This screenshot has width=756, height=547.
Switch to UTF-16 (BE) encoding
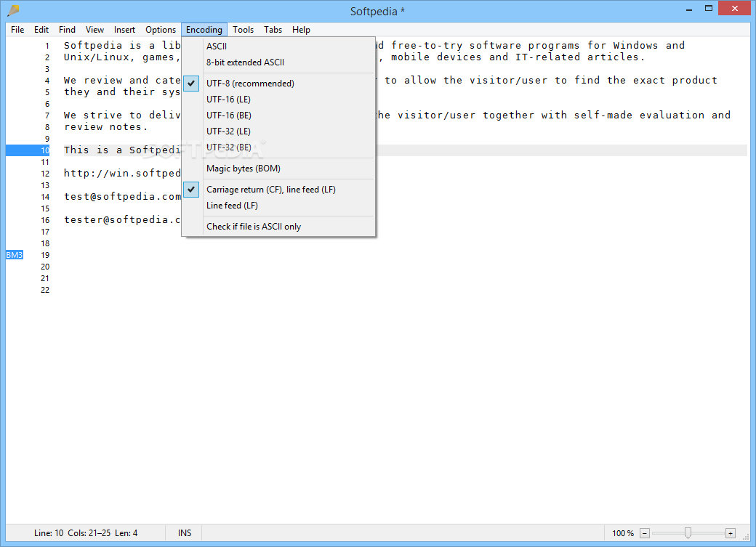click(278, 116)
